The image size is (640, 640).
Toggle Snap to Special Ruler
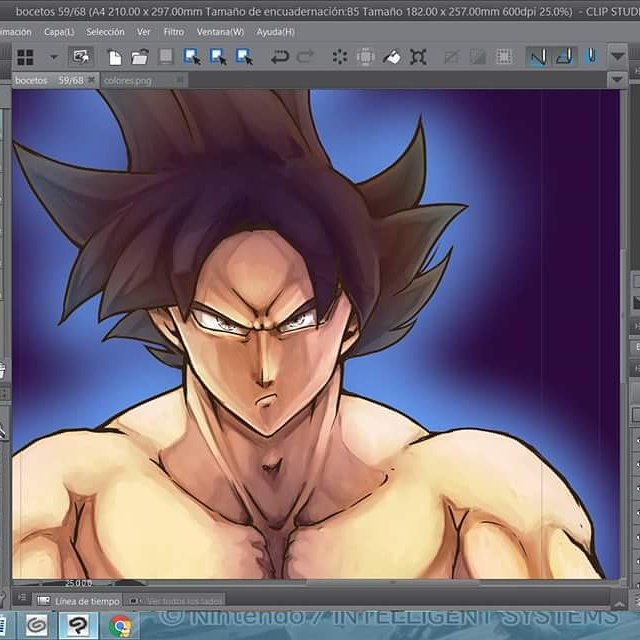tap(565, 57)
